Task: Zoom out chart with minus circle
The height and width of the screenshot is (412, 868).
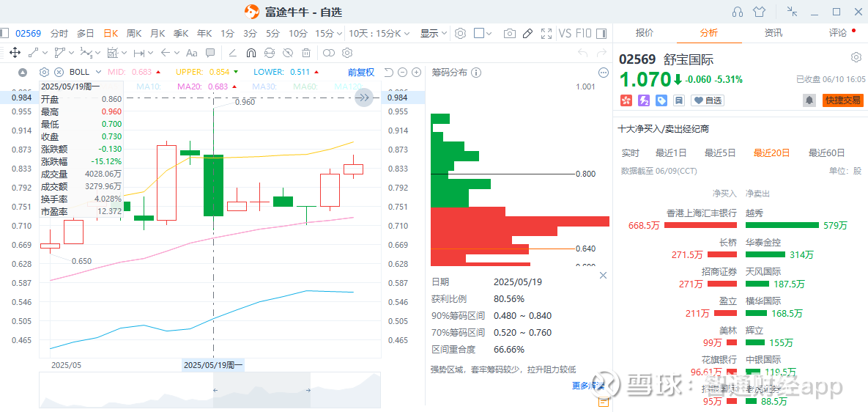Action: (402, 72)
